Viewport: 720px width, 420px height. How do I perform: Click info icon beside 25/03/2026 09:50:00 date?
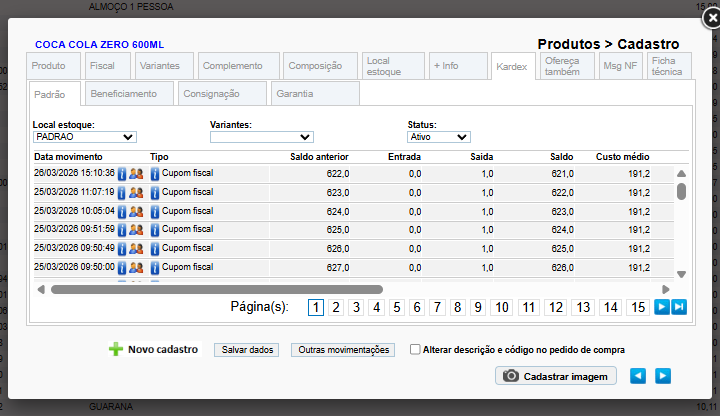(122, 268)
